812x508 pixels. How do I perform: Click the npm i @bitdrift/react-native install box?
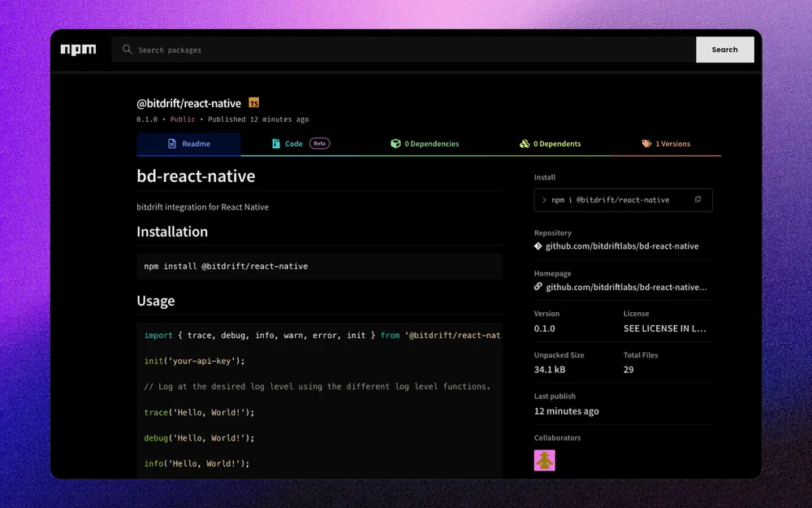click(x=623, y=200)
